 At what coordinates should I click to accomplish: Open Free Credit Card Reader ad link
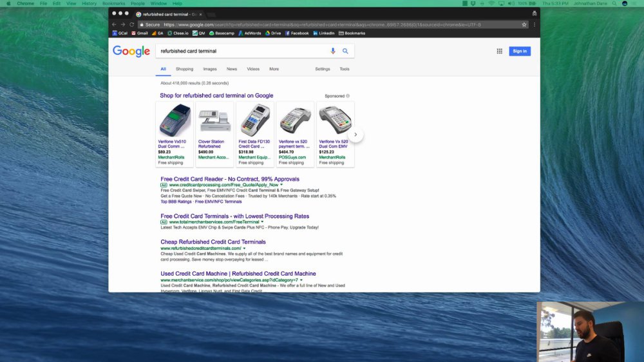230,179
